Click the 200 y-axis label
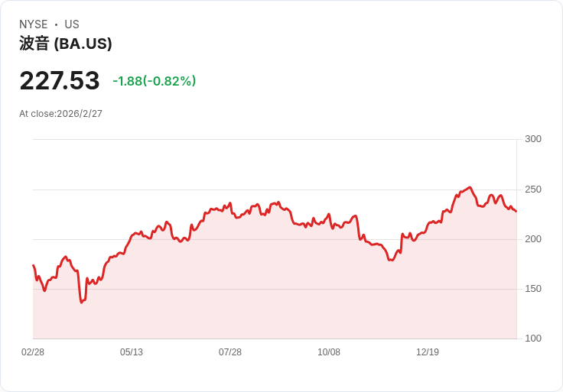The image size is (563, 392). pyautogui.click(x=532, y=239)
